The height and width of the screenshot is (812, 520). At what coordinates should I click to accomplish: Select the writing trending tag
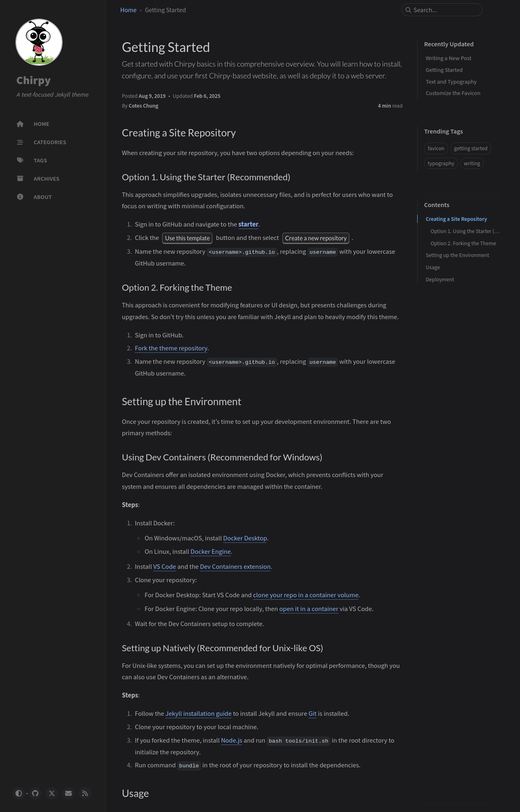(472, 163)
